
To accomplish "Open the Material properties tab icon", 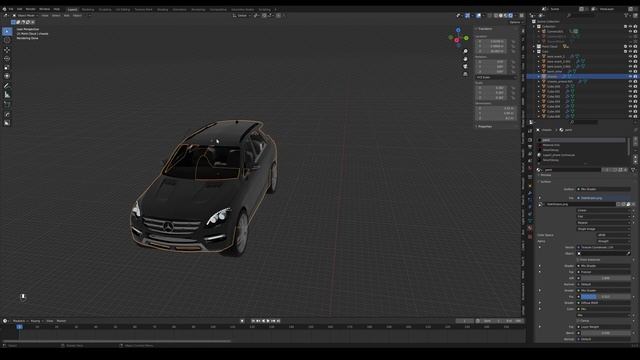I will pos(530,228).
